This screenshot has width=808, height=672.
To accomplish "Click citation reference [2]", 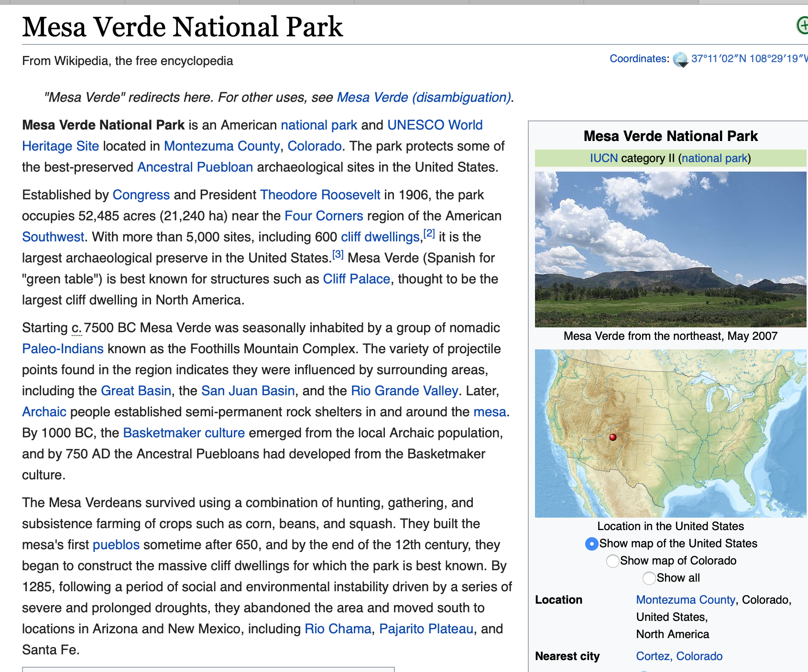I will coord(429,234).
